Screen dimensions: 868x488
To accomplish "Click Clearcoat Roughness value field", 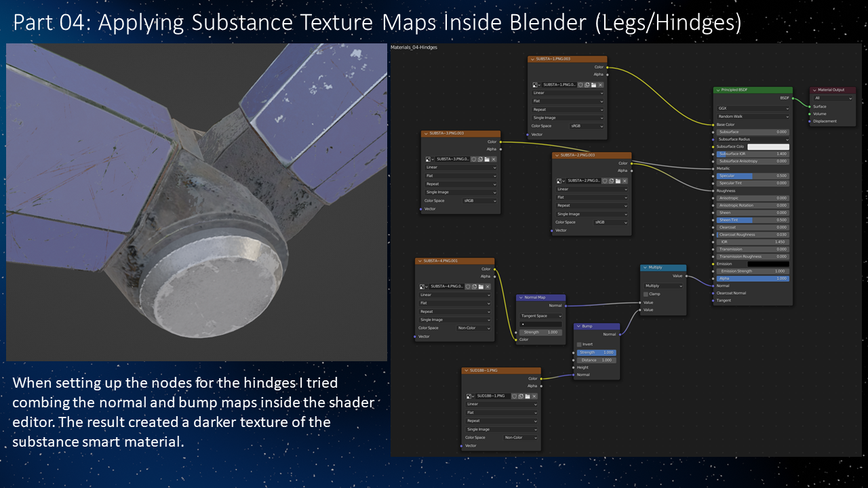I will [x=753, y=235].
